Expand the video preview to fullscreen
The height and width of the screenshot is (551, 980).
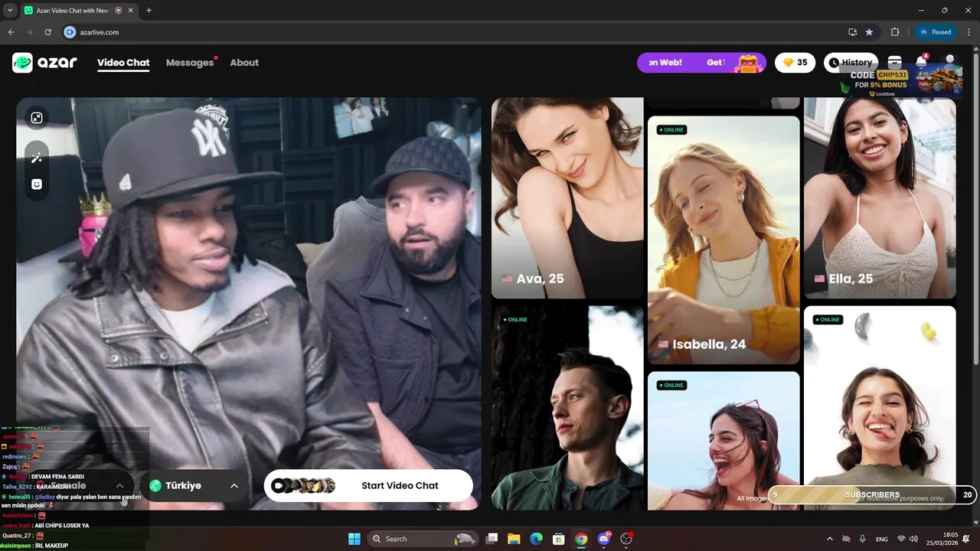click(x=37, y=118)
